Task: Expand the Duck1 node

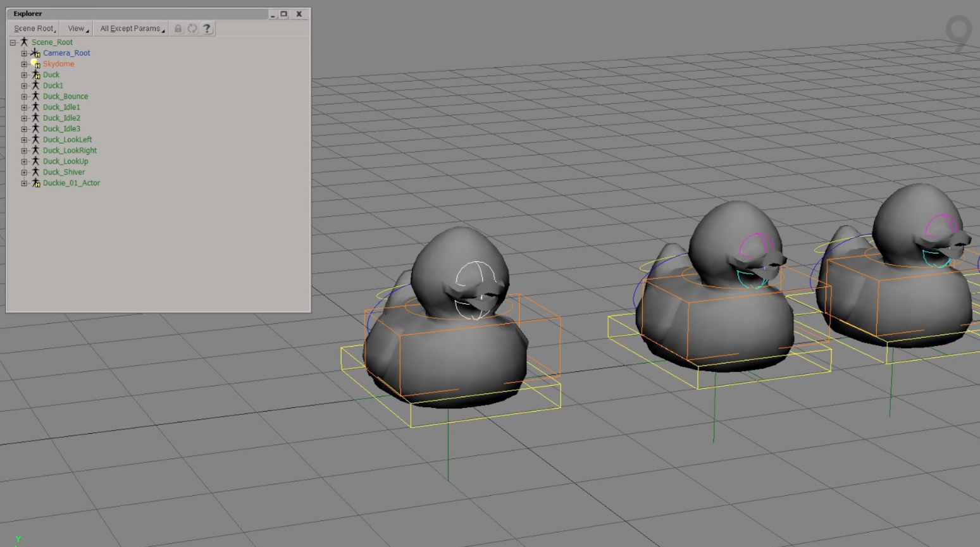Action: (24, 85)
